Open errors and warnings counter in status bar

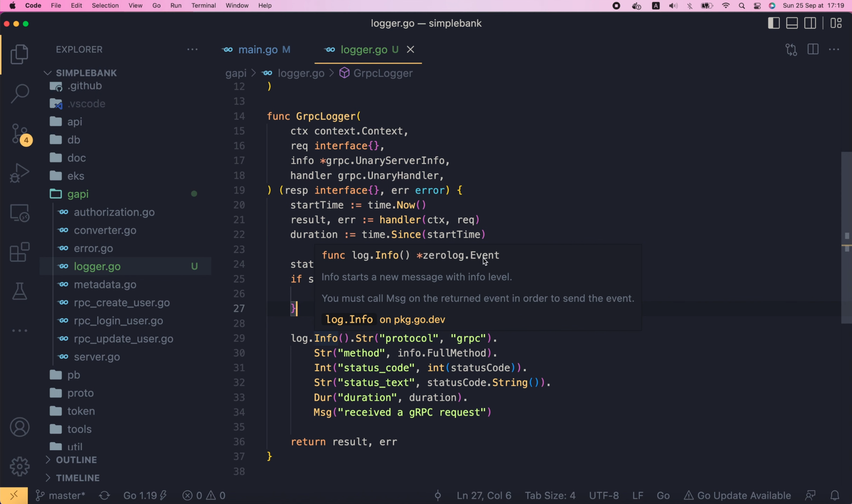(x=204, y=496)
